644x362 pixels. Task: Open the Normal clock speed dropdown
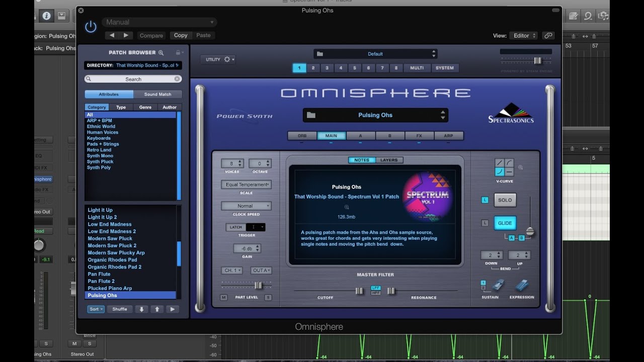[x=247, y=206]
